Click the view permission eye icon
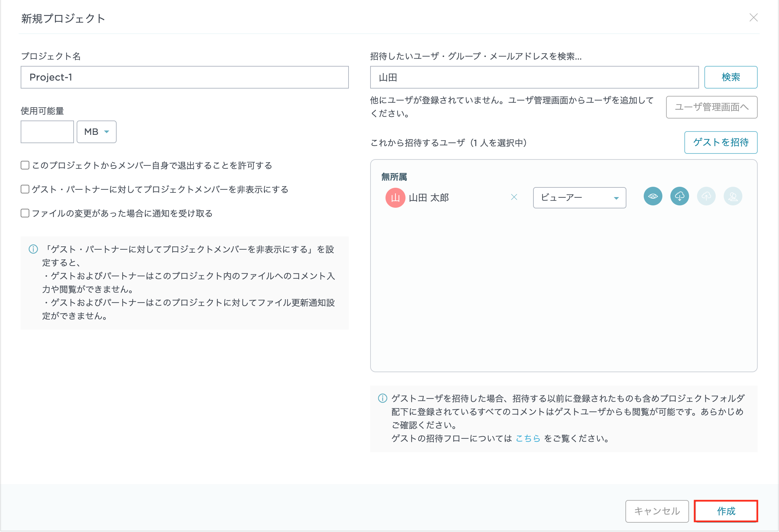 click(x=653, y=196)
